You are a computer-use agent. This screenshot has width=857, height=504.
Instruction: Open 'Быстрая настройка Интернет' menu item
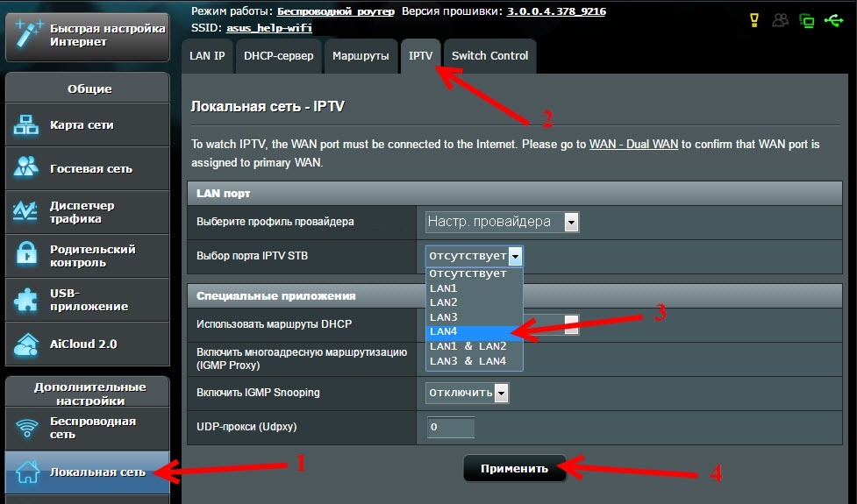88,35
